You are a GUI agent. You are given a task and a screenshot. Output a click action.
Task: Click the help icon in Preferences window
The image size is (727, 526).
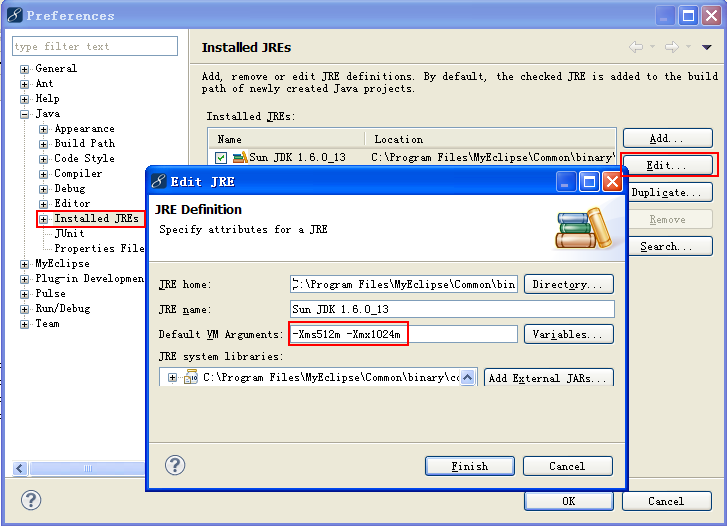[x=31, y=500]
